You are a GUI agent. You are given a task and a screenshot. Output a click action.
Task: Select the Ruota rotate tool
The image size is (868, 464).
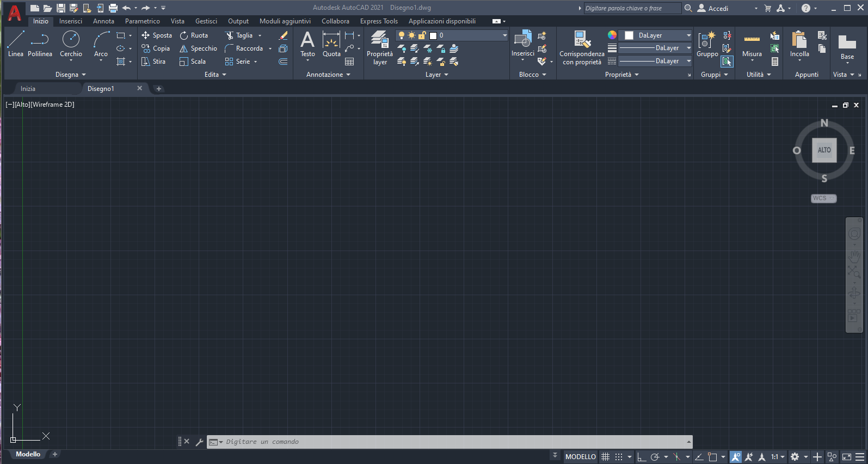click(194, 35)
